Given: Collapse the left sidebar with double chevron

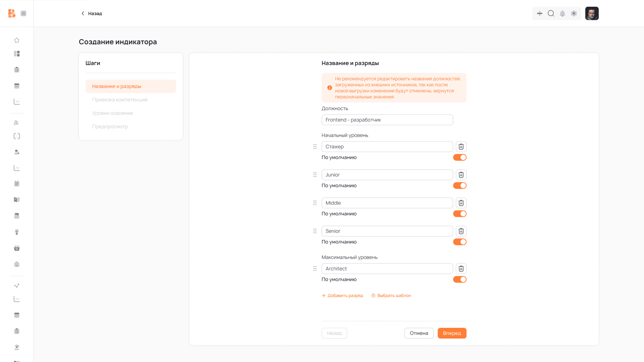Looking at the screenshot, I should (x=23, y=13).
